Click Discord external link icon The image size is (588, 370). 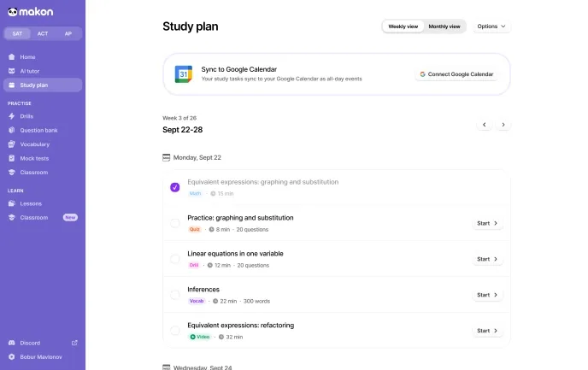coord(74,343)
